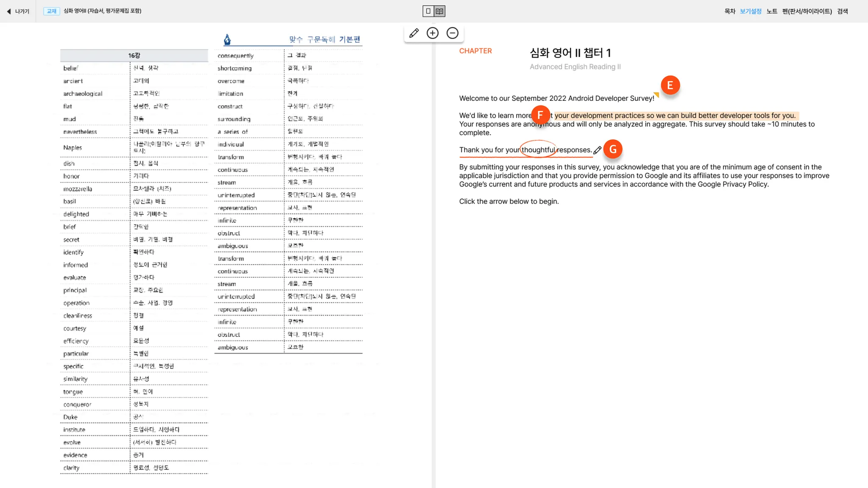Zoom out with the minus icon
Image resolution: width=868 pixels, height=488 pixels.
click(452, 33)
